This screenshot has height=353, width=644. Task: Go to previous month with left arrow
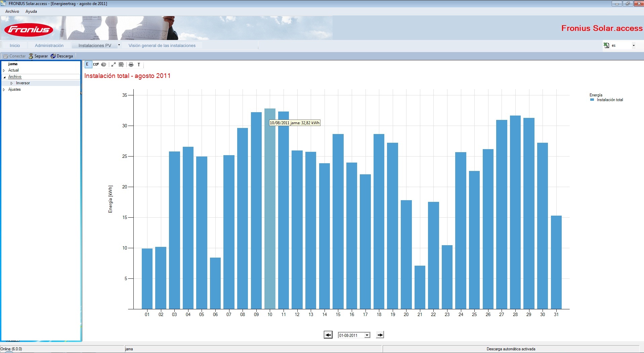[328, 335]
